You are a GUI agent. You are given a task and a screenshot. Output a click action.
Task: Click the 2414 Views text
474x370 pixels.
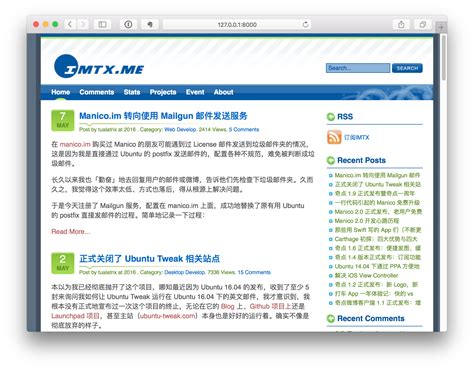[x=212, y=129]
